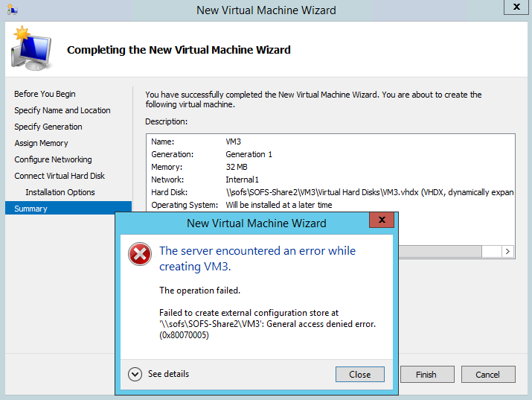The height and width of the screenshot is (400, 532).
Task: Go to the Before You Begin step
Action: pyautogui.click(x=45, y=94)
